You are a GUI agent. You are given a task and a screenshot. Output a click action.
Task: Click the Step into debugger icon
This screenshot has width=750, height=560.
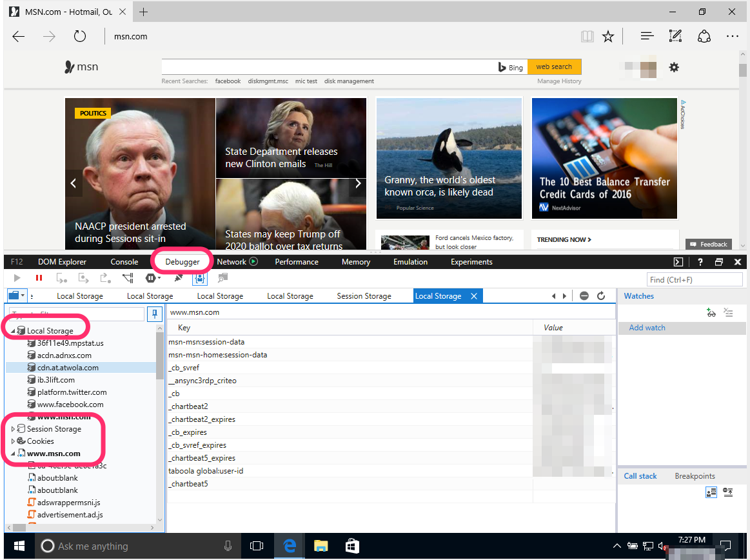[62, 278]
